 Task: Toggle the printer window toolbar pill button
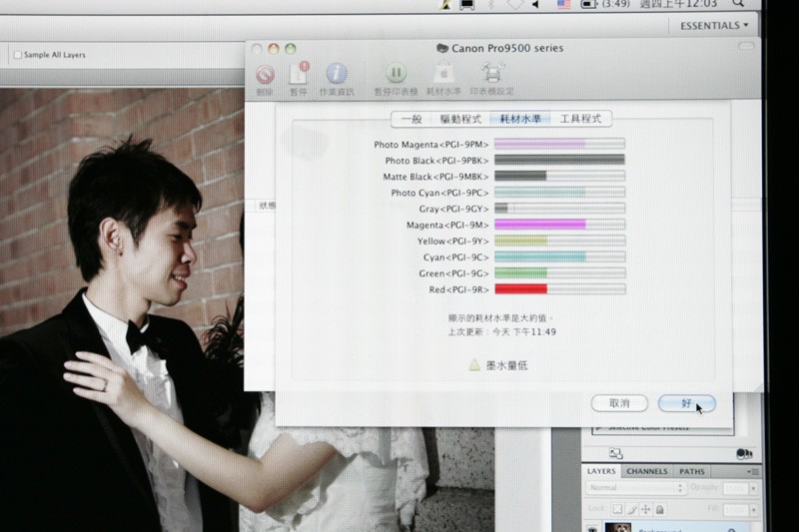click(x=745, y=47)
